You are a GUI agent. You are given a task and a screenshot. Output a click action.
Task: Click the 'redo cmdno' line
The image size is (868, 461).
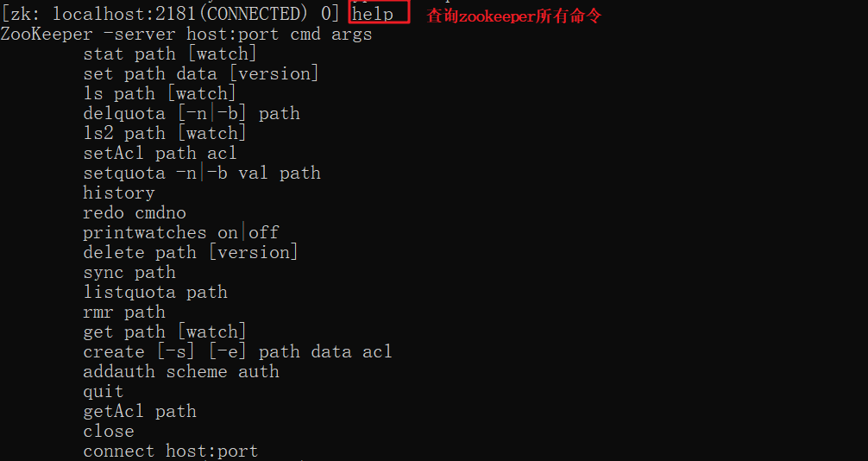pyautogui.click(x=135, y=213)
